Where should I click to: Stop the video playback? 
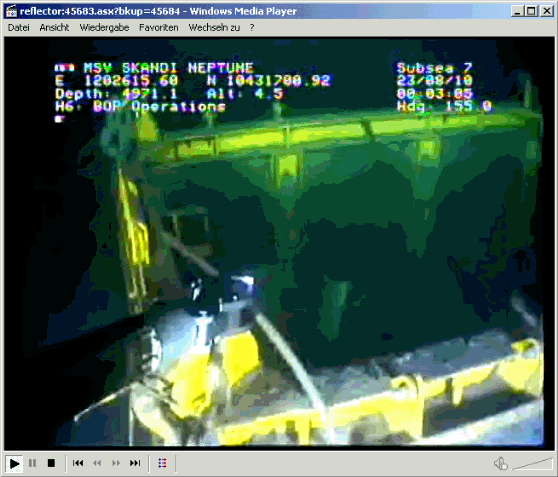click(51, 463)
